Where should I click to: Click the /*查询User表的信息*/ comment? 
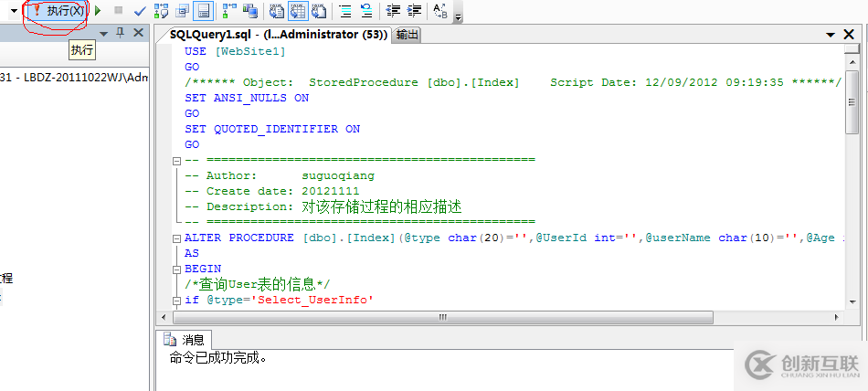click(x=258, y=285)
